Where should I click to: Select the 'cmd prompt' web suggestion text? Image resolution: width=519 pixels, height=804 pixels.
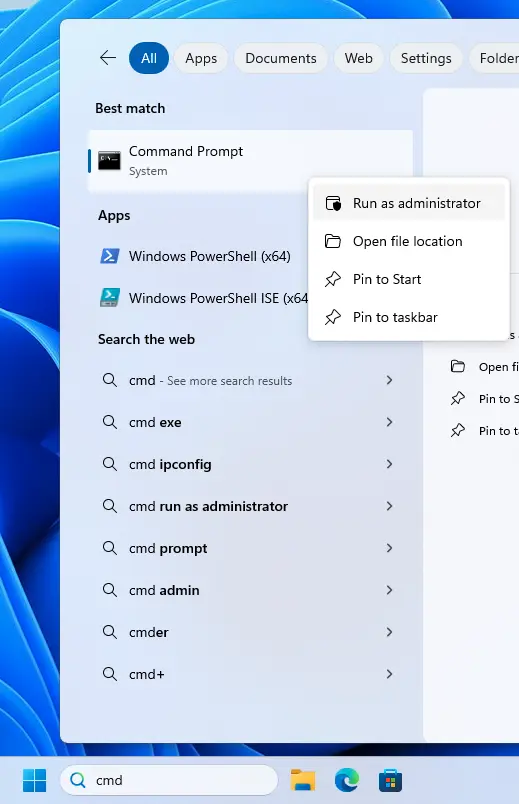coord(168,549)
